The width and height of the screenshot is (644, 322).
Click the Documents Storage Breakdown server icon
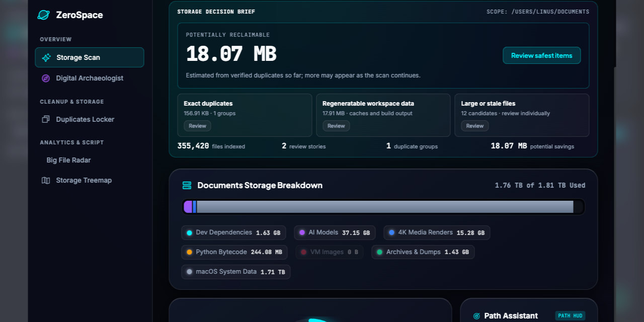(x=187, y=185)
